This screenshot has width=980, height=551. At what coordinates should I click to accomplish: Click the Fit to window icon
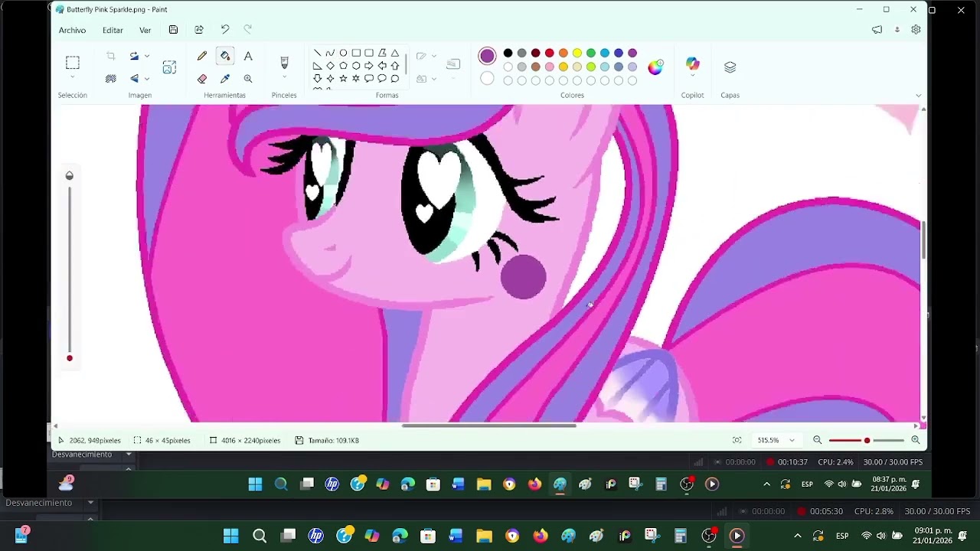point(737,440)
